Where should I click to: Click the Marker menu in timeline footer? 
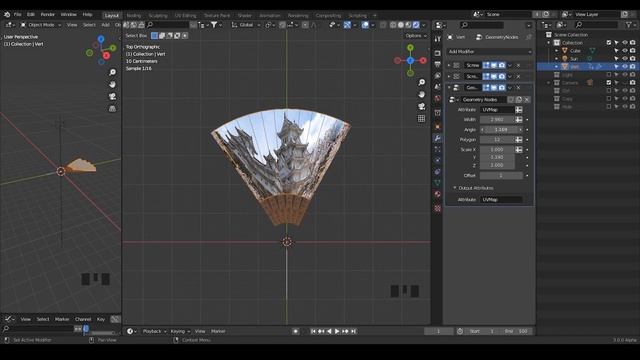click(218, 331)
